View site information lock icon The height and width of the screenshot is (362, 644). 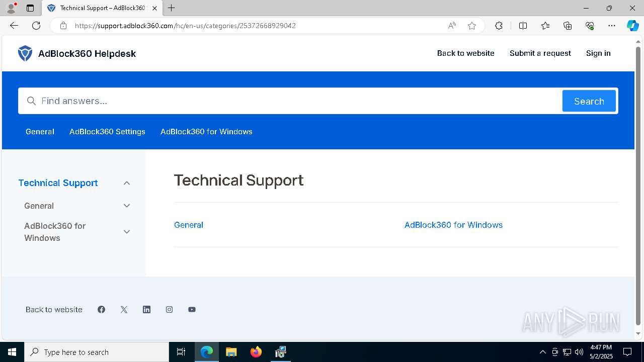(x=63, y=26)
